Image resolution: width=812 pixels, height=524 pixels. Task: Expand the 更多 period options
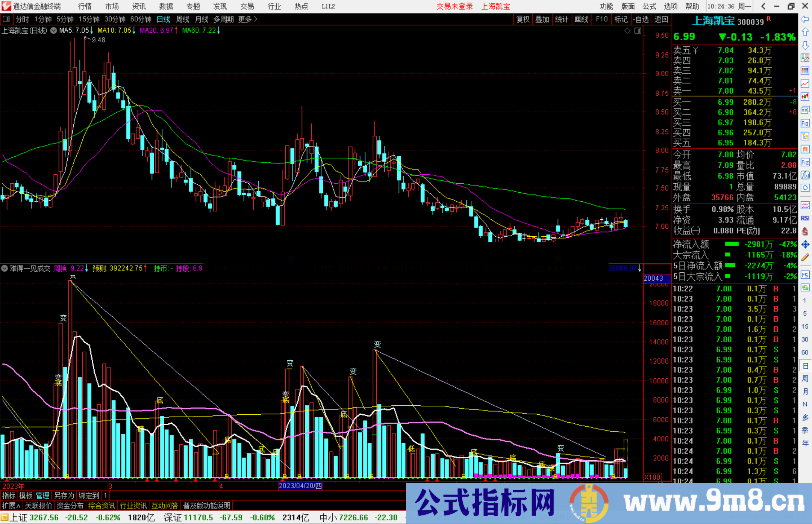(248, 19)
